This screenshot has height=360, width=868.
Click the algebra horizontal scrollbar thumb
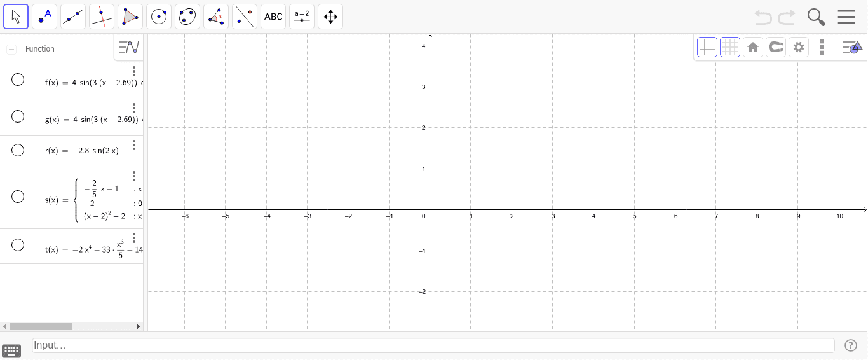(41, 326)
